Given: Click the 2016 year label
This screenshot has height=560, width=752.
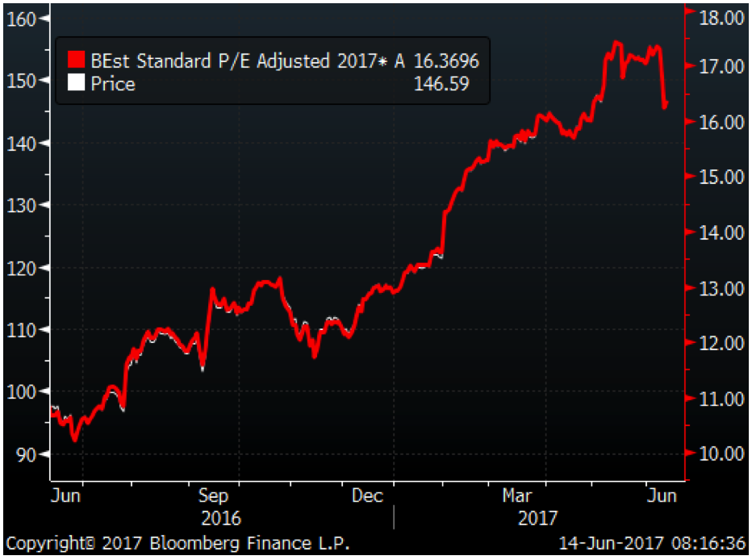Looking at the screenshot, I should [x=220, y=518].
